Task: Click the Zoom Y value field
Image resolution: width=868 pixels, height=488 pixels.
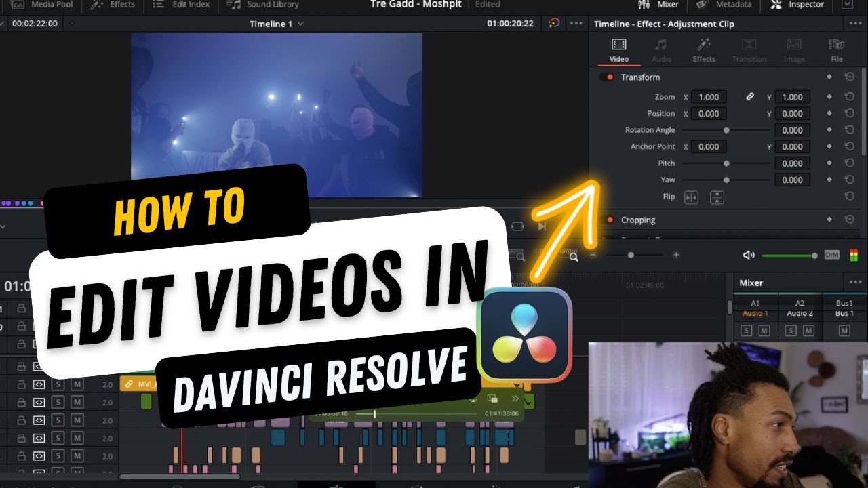Action: (792, 97)
